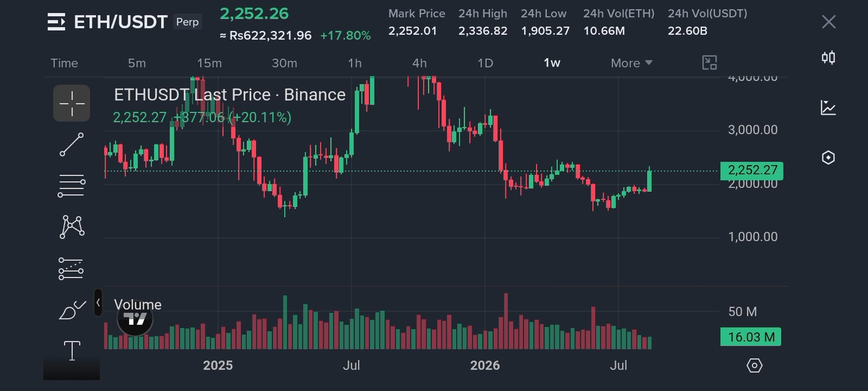Click the 24h Vol(USDT) 22.60B value
Image resolution: width=868 pixels, height=391 pixels.
click(x=687, y=31)
